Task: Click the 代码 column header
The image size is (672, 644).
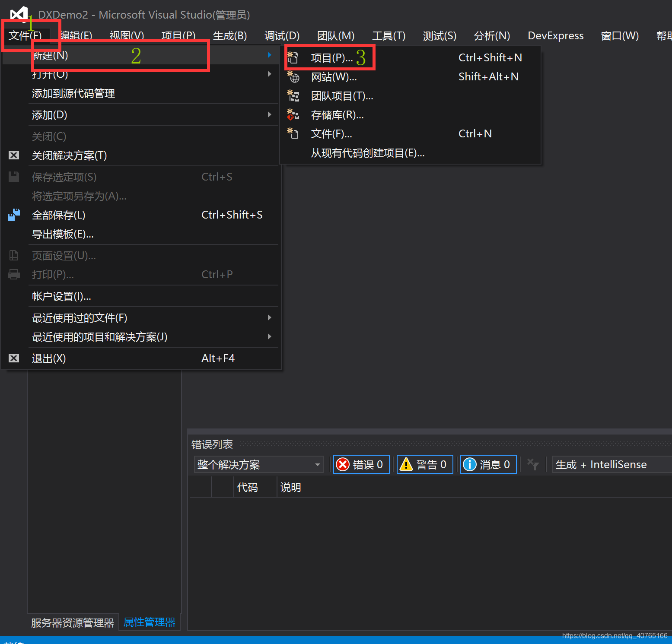Action: [255, 487]
